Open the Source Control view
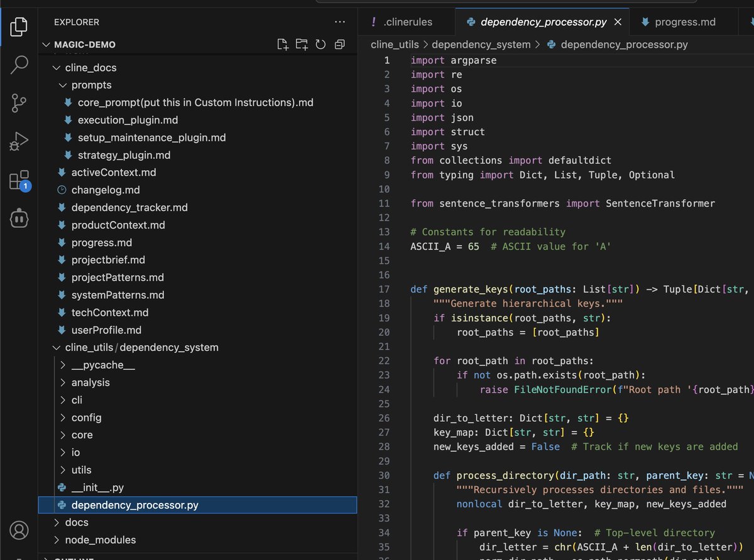This screenshot has height=560, width=754. click(19, 103)
